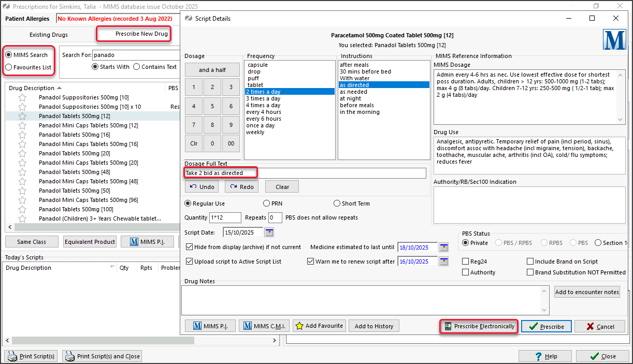Click Equivalent Product button
Viewport: 633px width, 364px height.
click(90, 242)
